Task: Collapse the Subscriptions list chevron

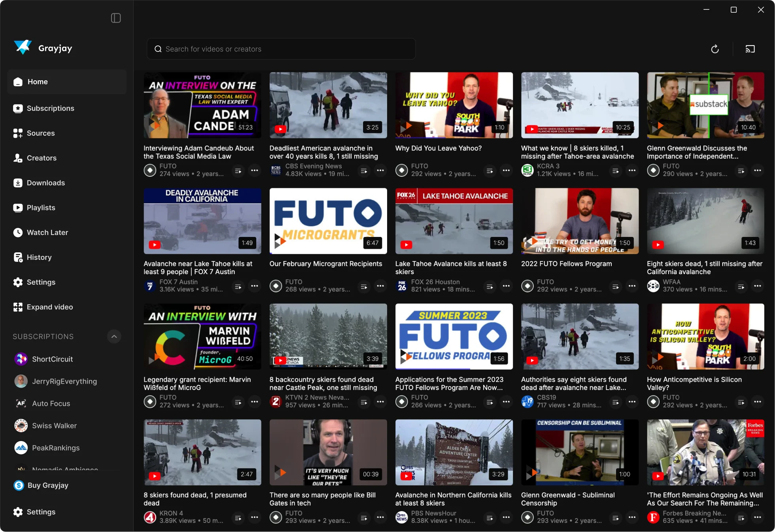Action: 114,337
